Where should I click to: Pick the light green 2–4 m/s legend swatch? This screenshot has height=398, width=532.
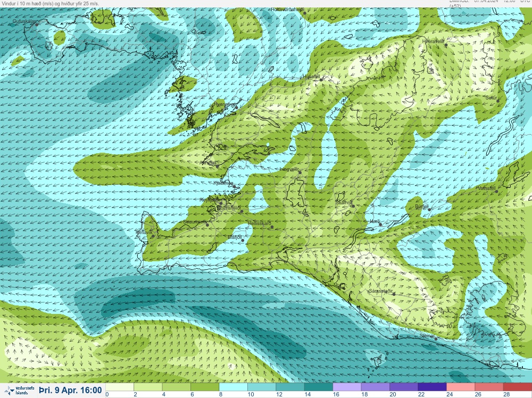pyautogui.click(x=148, y=387)
